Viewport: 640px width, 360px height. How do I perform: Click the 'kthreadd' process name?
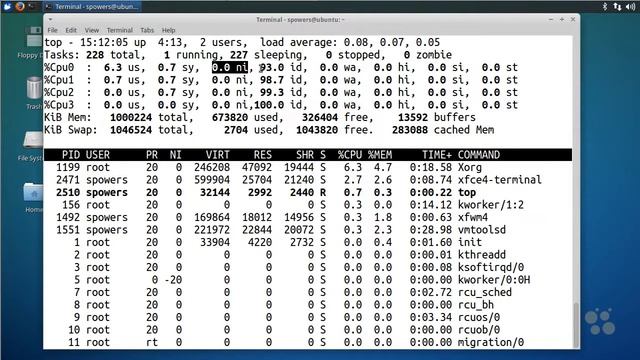coord(482,255)
